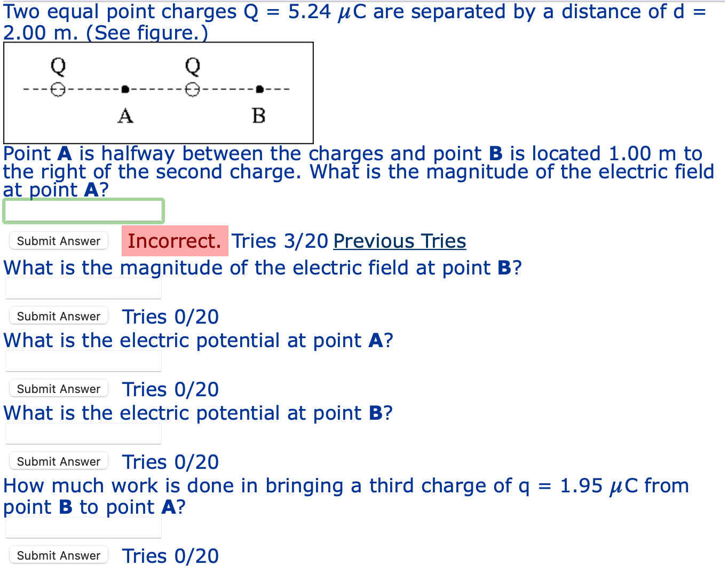This screenshot has height=581, width=728.
Task: Open the Previous Tries link
Action: (399, 241)
